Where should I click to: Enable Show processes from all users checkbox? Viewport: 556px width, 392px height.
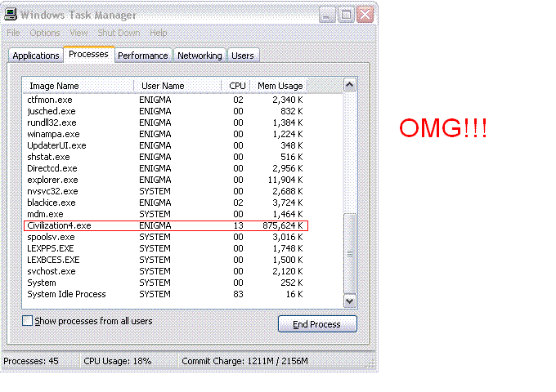(x=27, y=320)
